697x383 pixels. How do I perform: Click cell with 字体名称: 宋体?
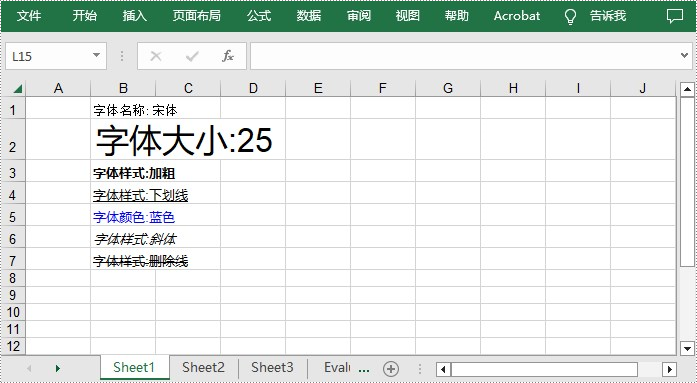pyautogui.click(x=135, y=110)
